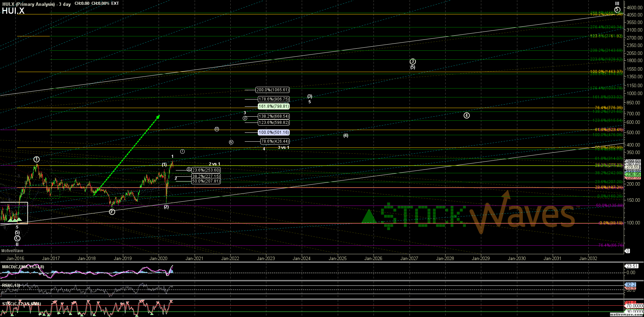Select the 200.0%(1065.61) Fibonacci extension label
Image resolution: width=644 pixels, height=317 pixels.
[273, 90]
